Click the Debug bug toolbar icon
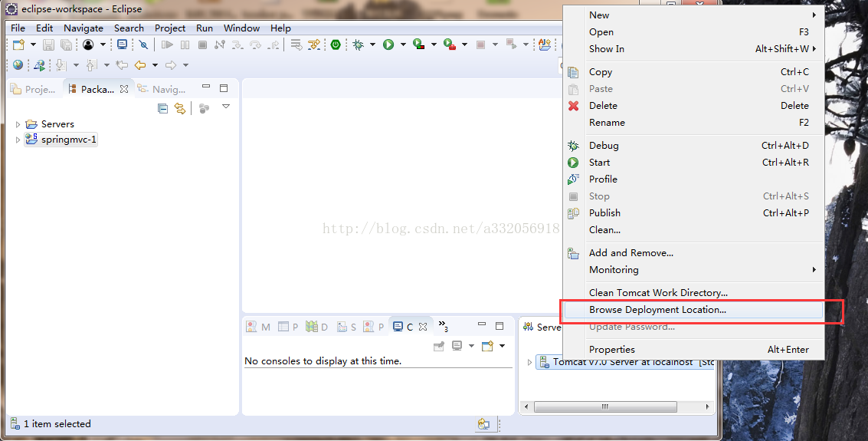Viewport: 868px width, 441px height. click(359, 45)
